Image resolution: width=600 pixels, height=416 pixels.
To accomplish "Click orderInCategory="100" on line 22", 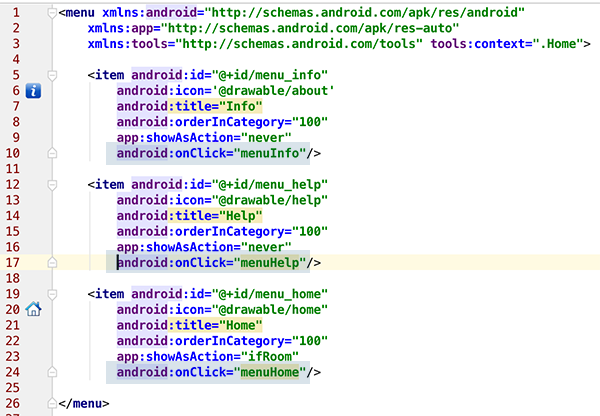I will (251, 341).
